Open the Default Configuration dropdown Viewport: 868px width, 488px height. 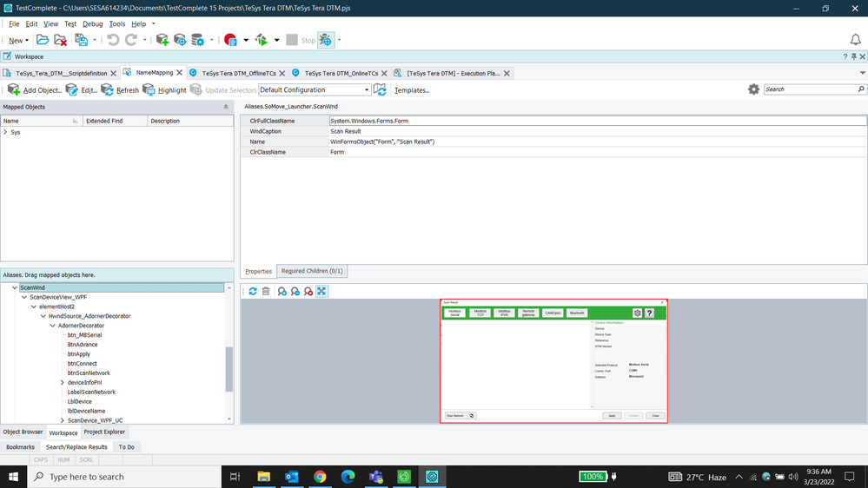point(367,90)
